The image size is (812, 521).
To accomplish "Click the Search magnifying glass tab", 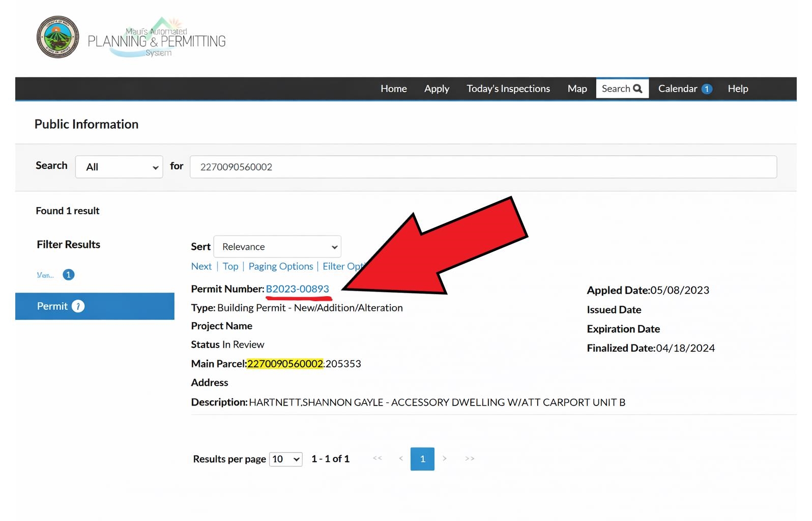I will 622,89.
